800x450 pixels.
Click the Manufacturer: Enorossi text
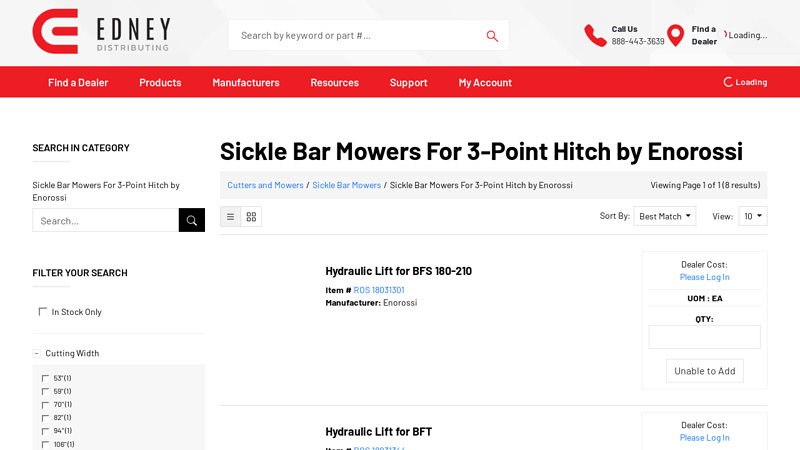tap(371, 303)
